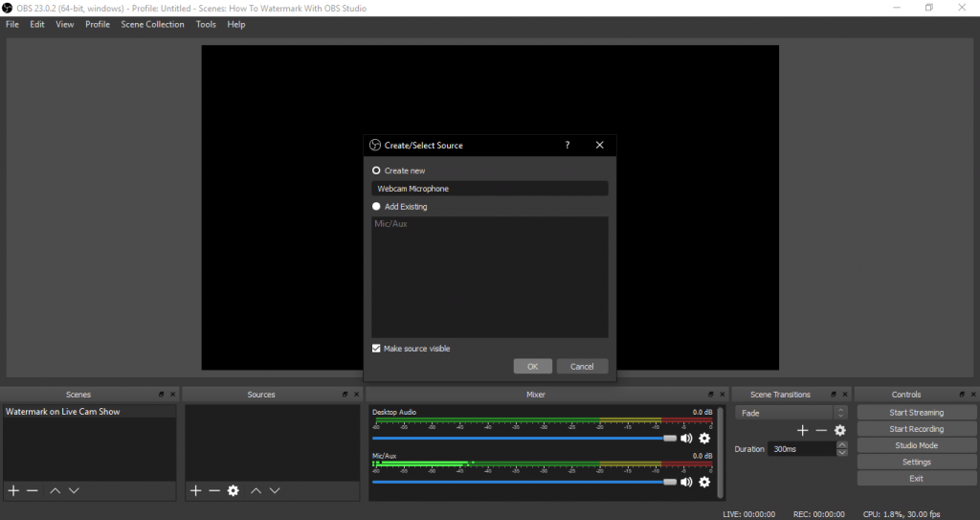Remove scene transition with minus icon

[821, 431]
